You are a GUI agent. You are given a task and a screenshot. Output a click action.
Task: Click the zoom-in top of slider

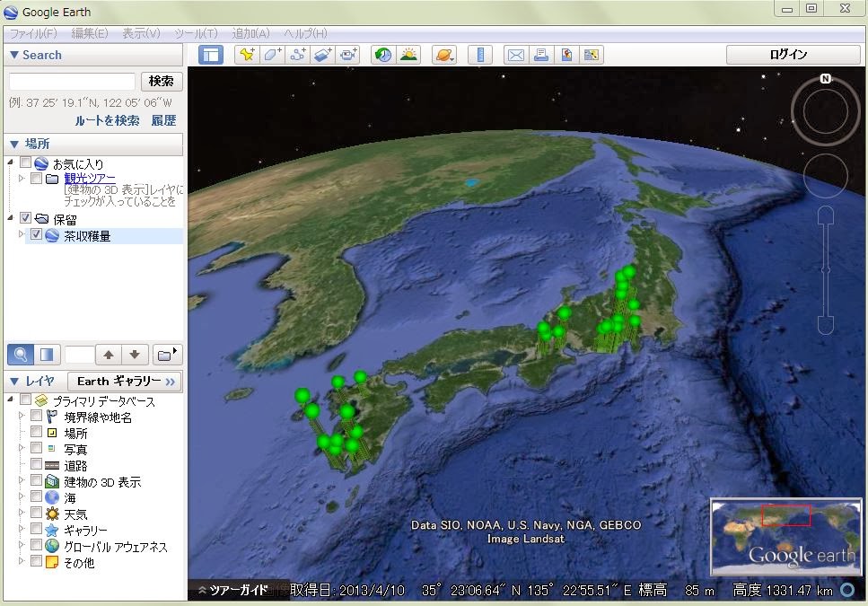point(826,215)
